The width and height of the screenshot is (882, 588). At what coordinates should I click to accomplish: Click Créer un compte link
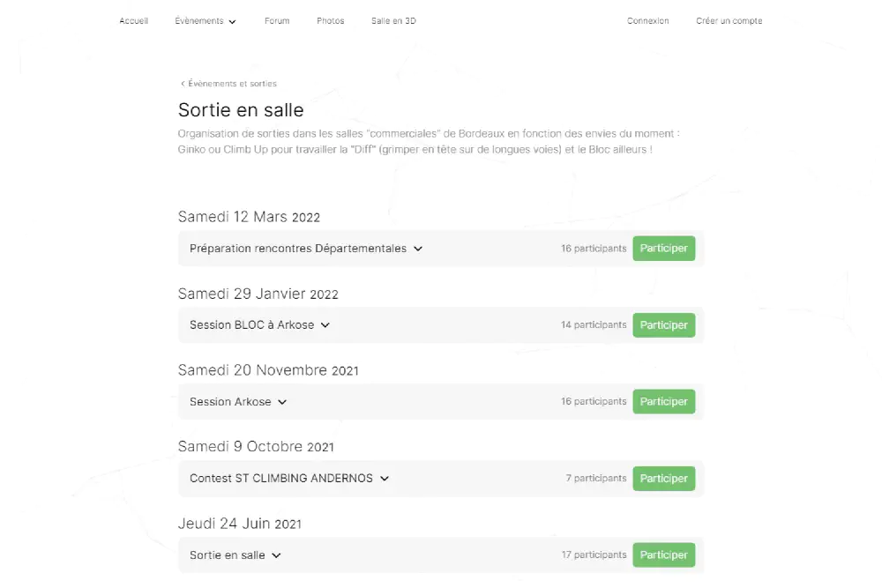pos(729,21)
